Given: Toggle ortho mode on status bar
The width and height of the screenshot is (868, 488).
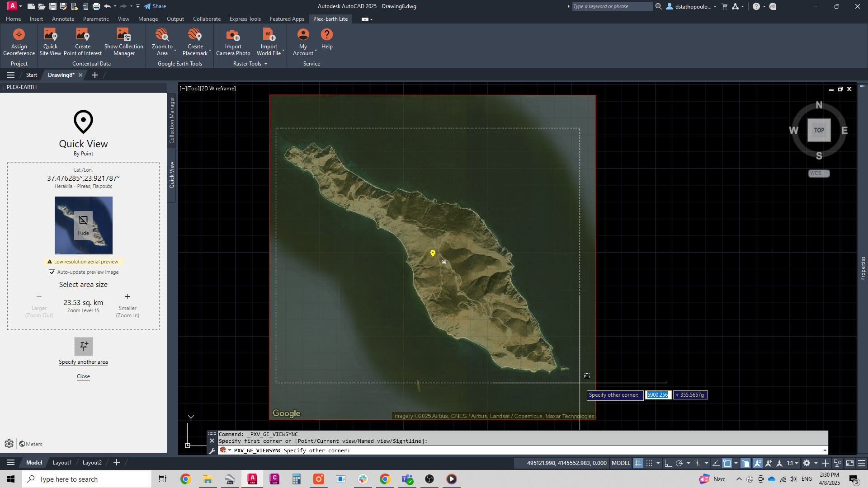Looking at the screenshot, I should click(x=668, y=463).
